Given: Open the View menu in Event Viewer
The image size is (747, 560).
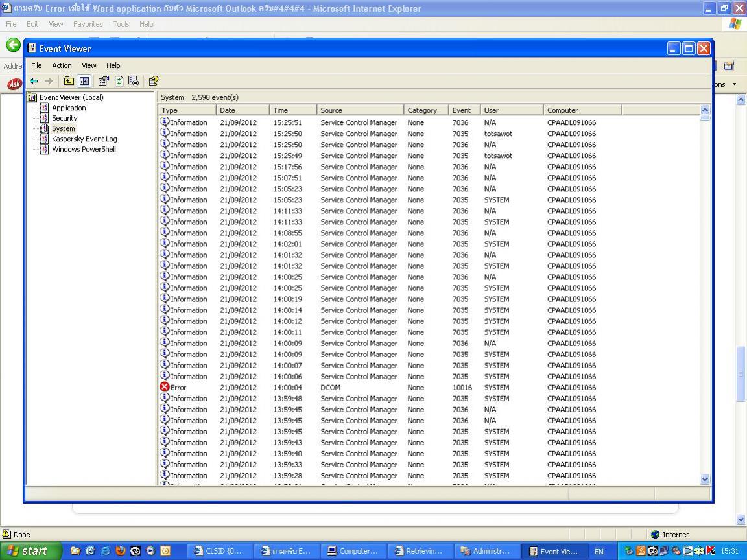Looking at the screenshot, I should click(89, 65).
